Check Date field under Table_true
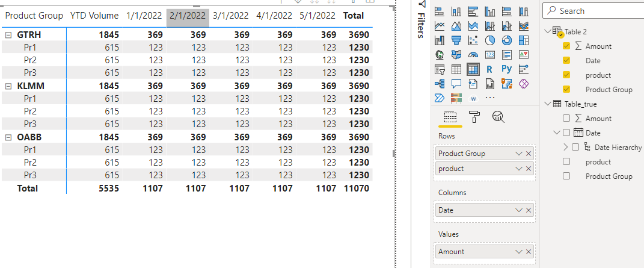Viewport: 644px width, 268px height. (x=566, y=132)
